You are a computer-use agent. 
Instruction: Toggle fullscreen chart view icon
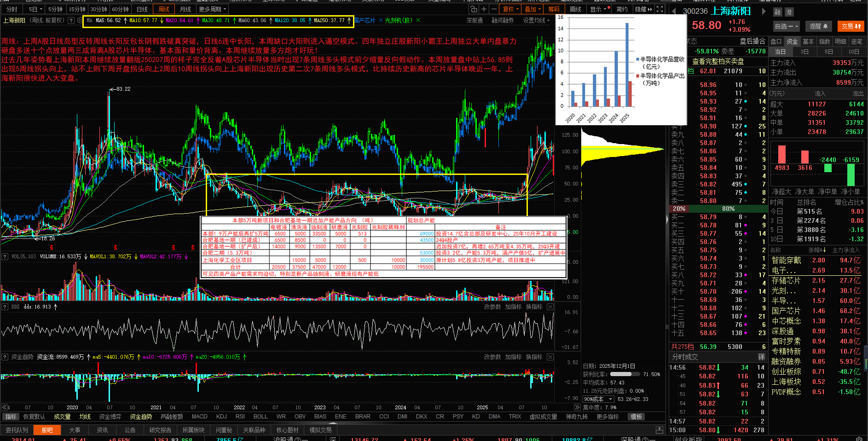pyautogui.click(x=660, y=9)
